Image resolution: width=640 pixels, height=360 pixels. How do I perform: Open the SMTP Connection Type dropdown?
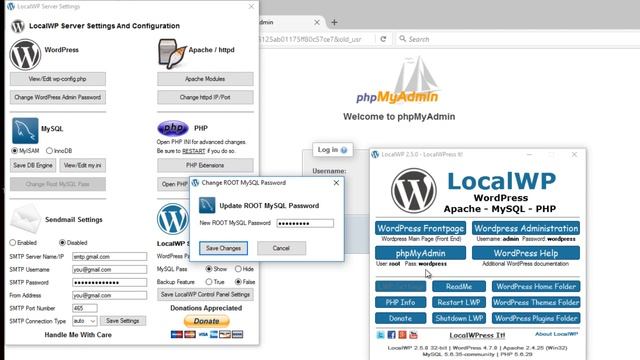point(84,321)
